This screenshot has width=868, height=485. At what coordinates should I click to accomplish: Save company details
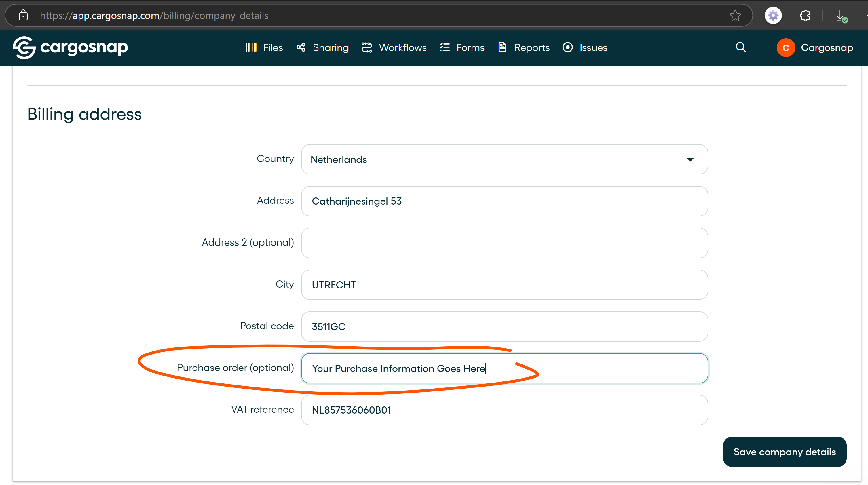[785, 452]
